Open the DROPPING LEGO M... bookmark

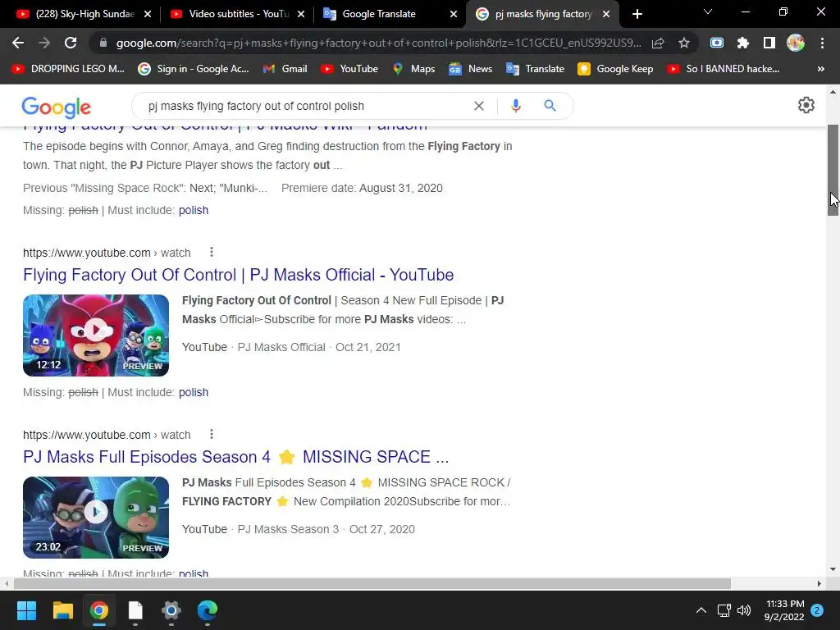(x=69, y=69)
